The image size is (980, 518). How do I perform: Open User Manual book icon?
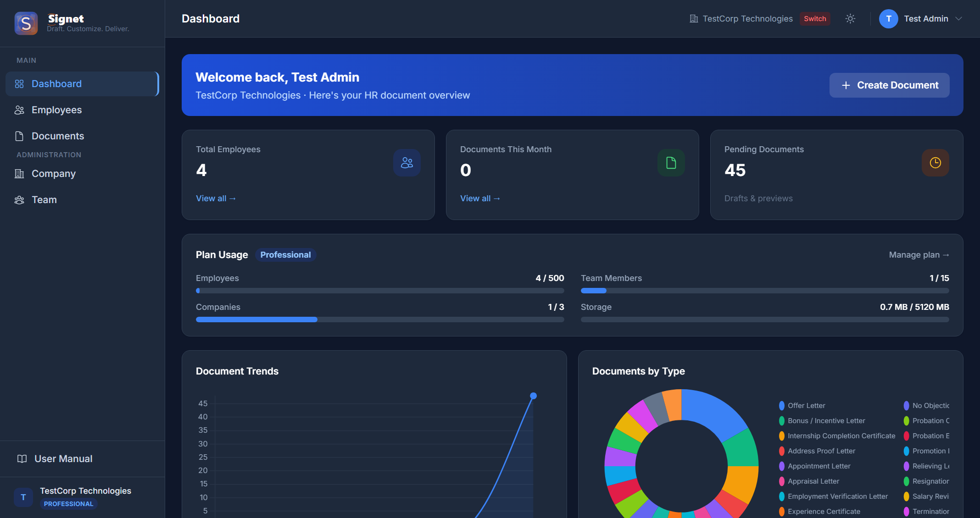click(22, 459)
